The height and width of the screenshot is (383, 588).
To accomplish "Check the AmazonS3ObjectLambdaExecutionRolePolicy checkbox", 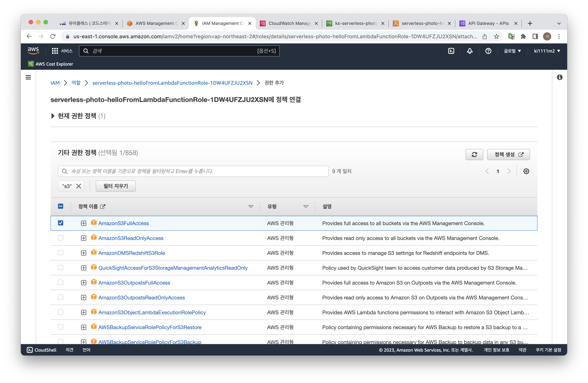I will click(61, 312).
